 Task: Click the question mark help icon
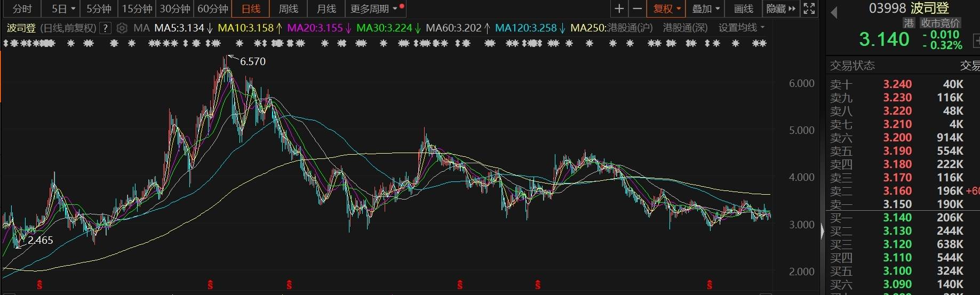106,28
